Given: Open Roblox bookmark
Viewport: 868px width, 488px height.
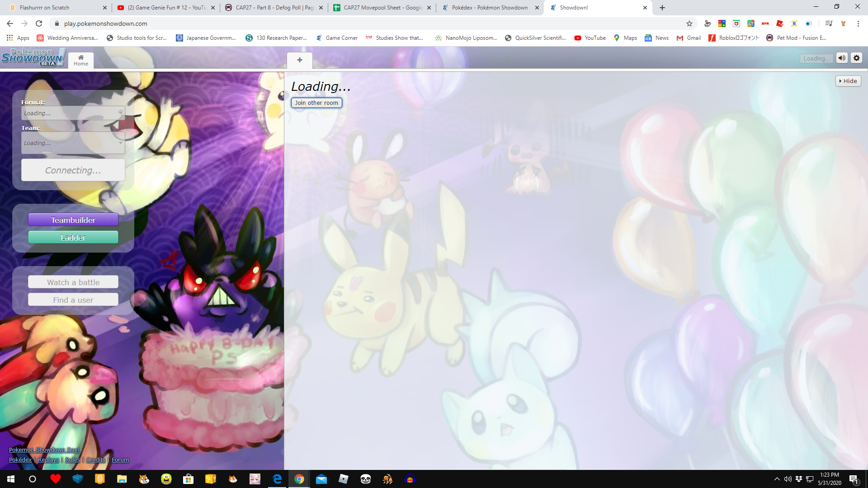Looking at the screenshot, I should tap(734, 38).
